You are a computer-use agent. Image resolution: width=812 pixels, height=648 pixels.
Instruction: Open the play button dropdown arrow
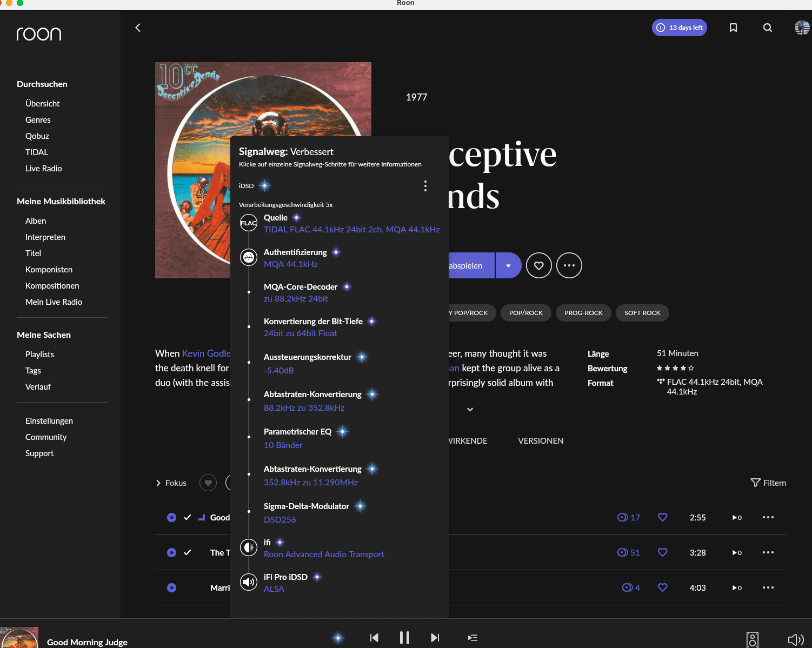(508, 265)
